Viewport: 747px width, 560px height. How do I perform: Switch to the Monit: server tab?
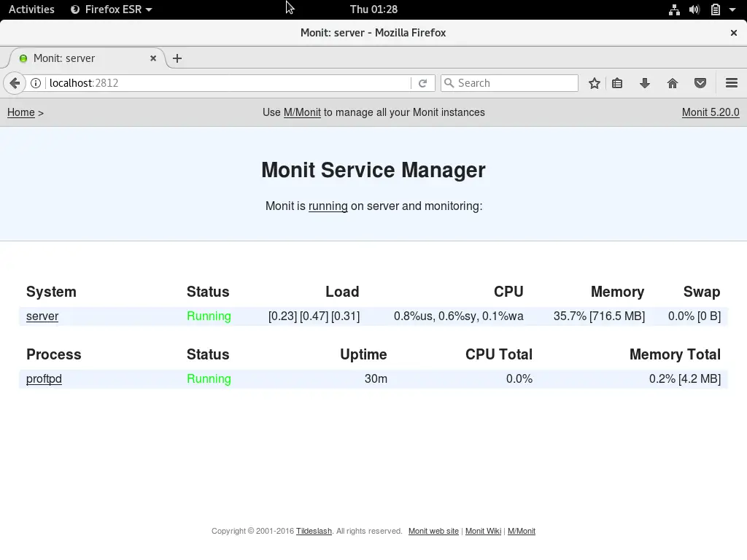point(80,58)
